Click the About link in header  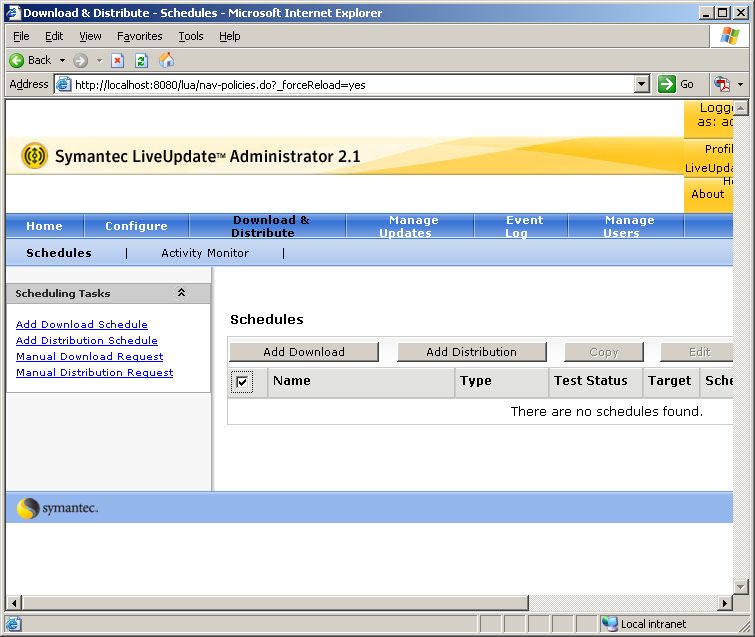707,194
